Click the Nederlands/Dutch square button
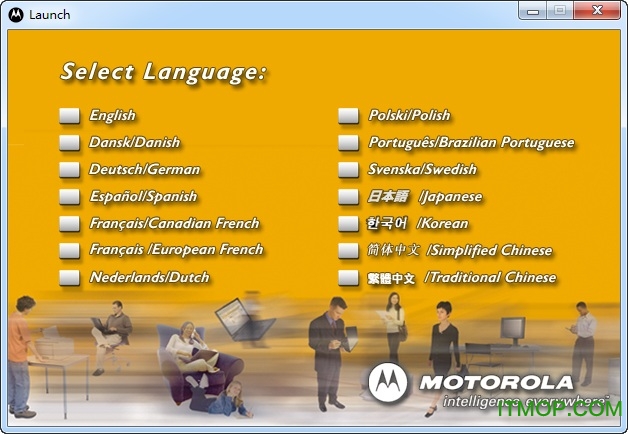This screenshot has width=628, height=434. [x=69, y=277]
